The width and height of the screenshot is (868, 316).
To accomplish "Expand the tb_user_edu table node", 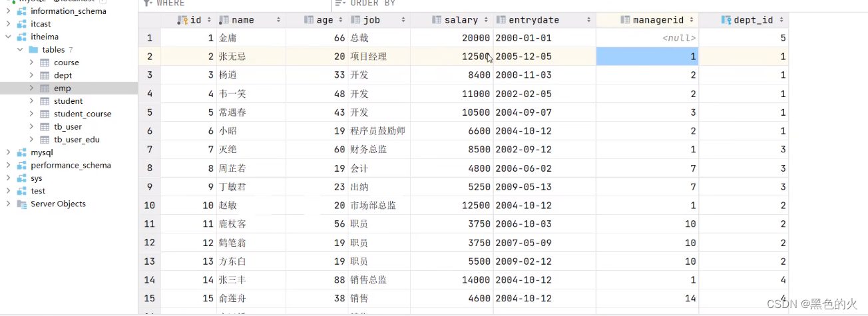I will click(x=31, y=139).
